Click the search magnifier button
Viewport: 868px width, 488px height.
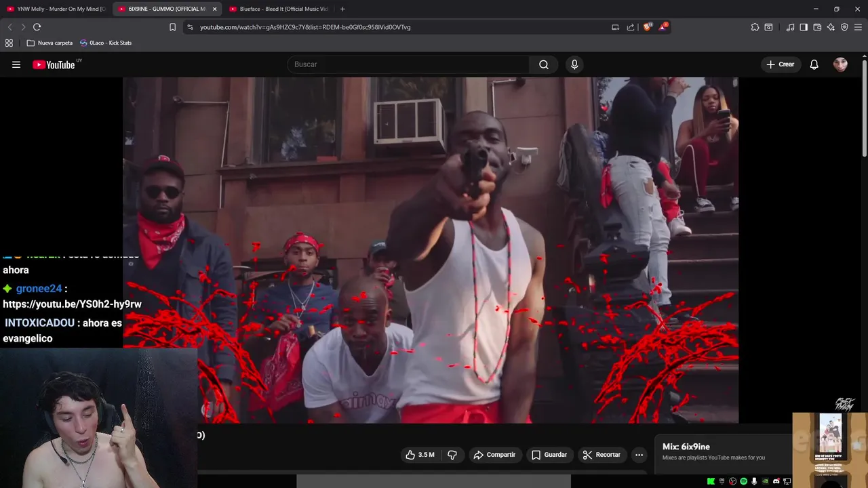543,64
